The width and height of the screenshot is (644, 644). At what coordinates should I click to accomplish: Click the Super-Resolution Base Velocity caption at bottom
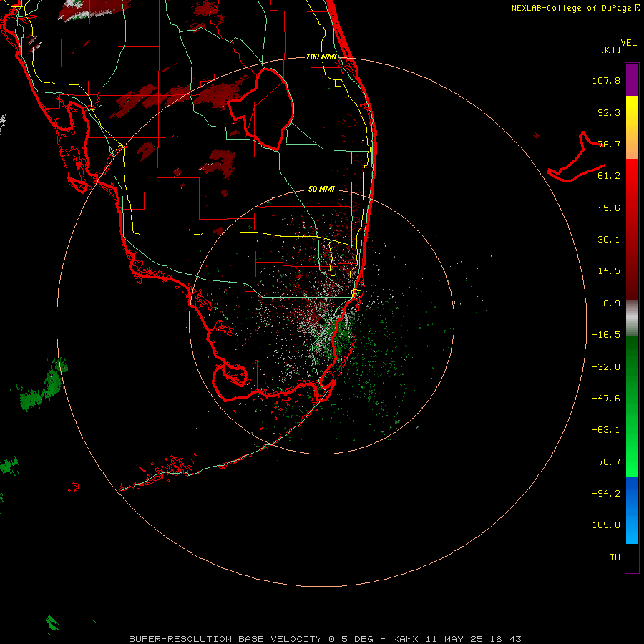coord(326,639)
